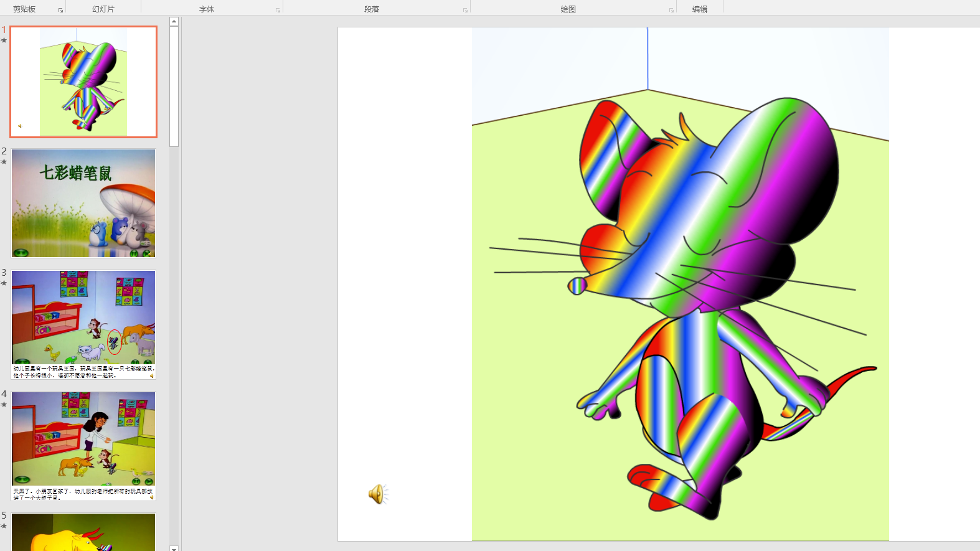The height and width of the screenshot is (551, 980).
Task: Click the animation star beside slide 2
Action: pos(4,162)
